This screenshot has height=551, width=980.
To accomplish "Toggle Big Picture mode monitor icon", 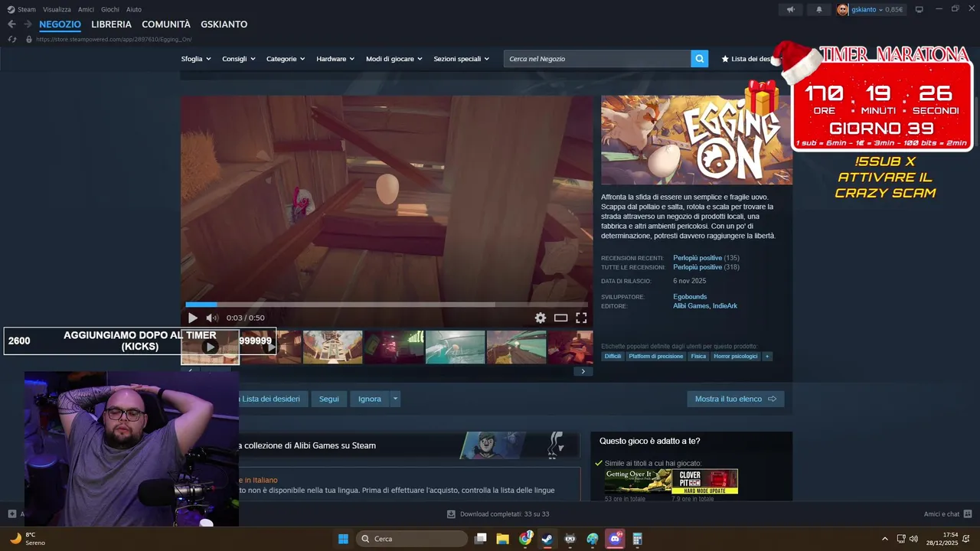I will coord(919,9).
